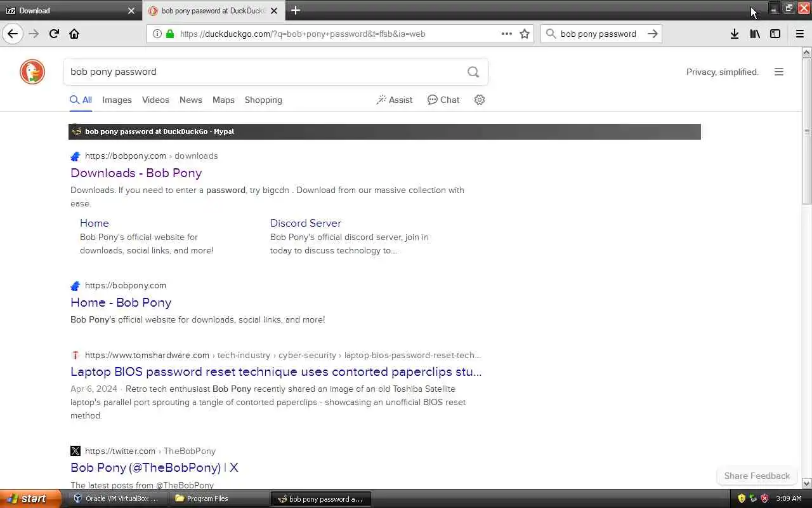Open the browser home page
812x508 pixels.
74,34
